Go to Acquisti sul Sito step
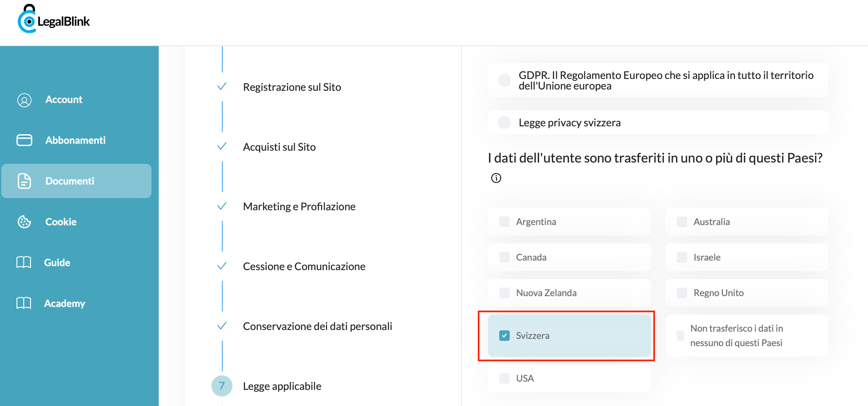This screenshot has width=868, height=406. click(x=279, y=147)
